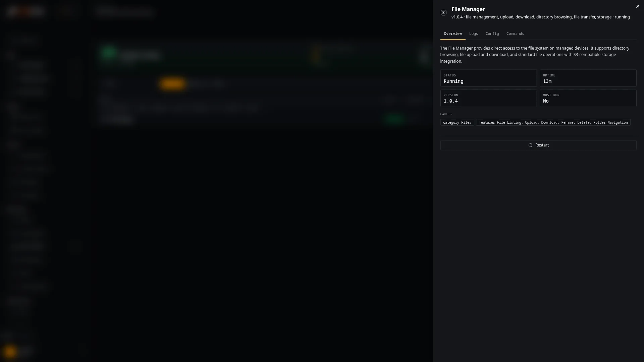The image size is (644, 362).
Task: Click the v1.0.4 subtitle line
Action: click(540, 17)
